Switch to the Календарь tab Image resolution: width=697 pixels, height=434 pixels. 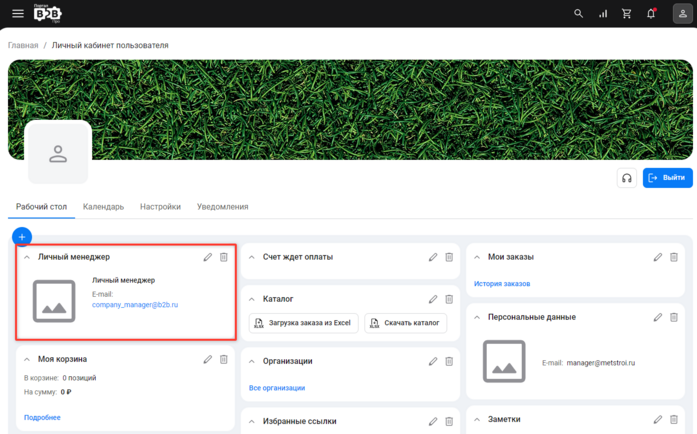click(x=103, y=207)
